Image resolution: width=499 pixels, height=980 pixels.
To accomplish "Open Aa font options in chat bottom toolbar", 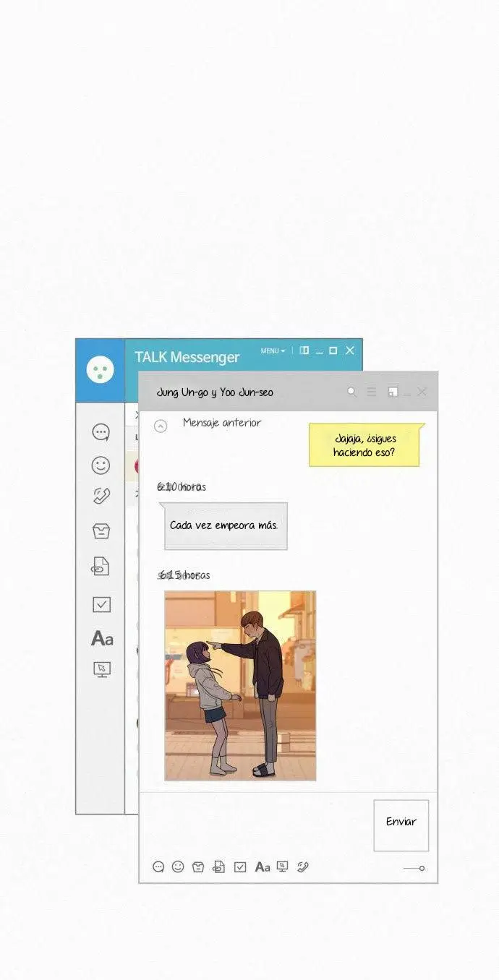I will [263, 867].
